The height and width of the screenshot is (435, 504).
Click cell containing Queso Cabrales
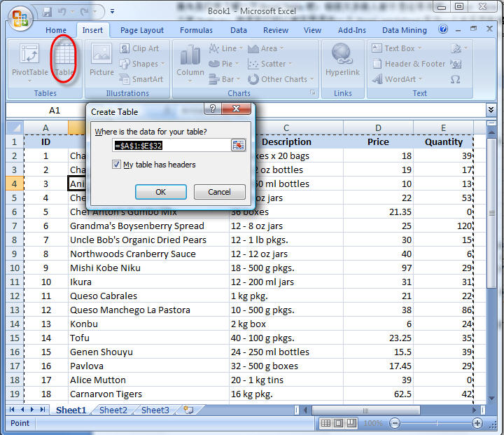(148, 296)
